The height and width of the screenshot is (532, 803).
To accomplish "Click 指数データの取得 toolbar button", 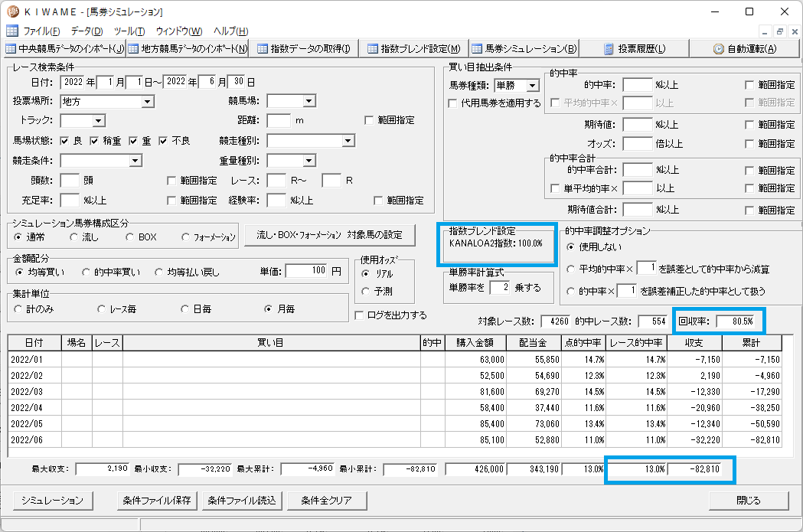I will click(x=304, y=49).
